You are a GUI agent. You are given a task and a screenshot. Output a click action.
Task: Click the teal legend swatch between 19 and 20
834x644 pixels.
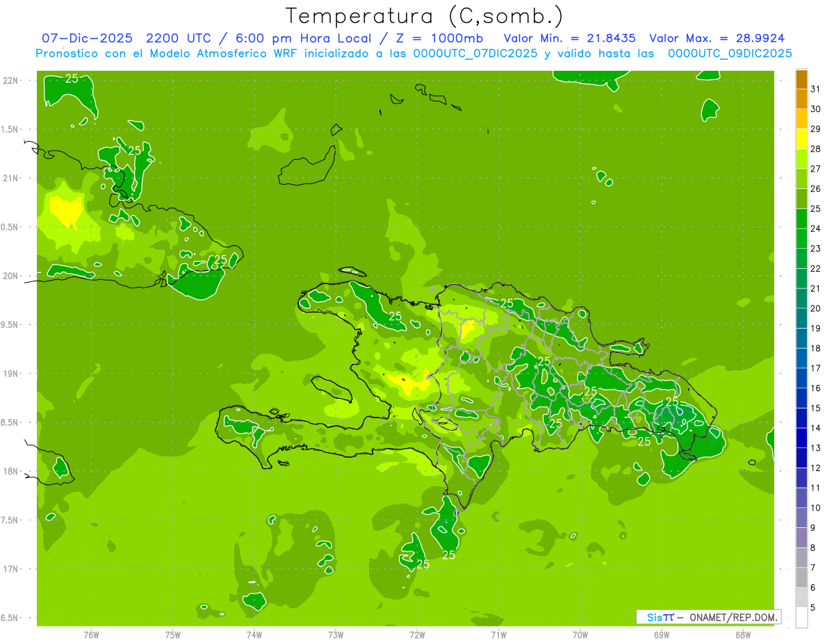tap(801, 319)
